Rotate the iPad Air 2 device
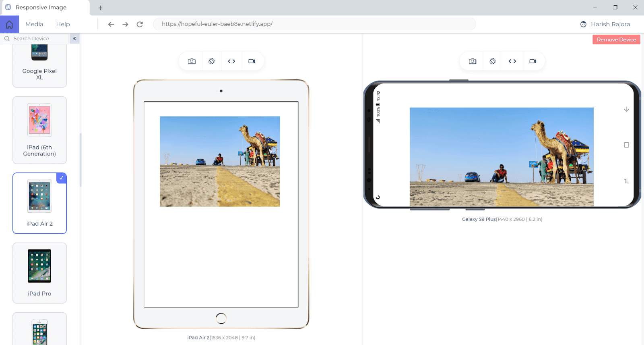 (x=212, y=61)
